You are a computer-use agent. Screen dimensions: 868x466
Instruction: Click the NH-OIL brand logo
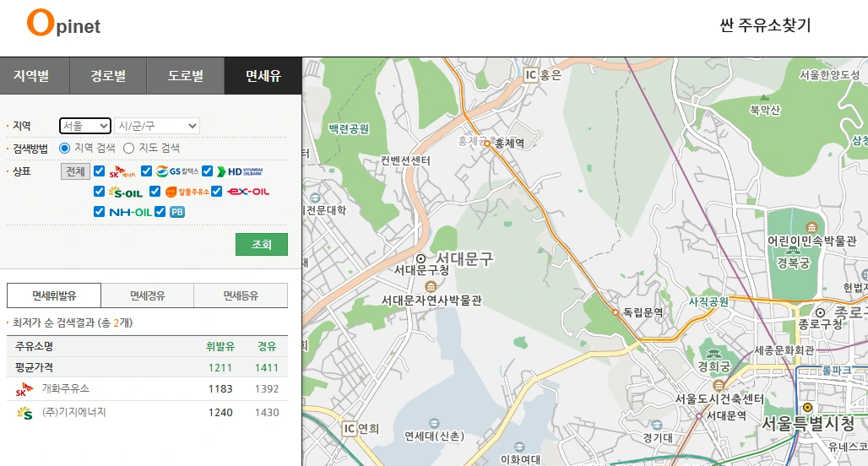[x=130, y=212]
